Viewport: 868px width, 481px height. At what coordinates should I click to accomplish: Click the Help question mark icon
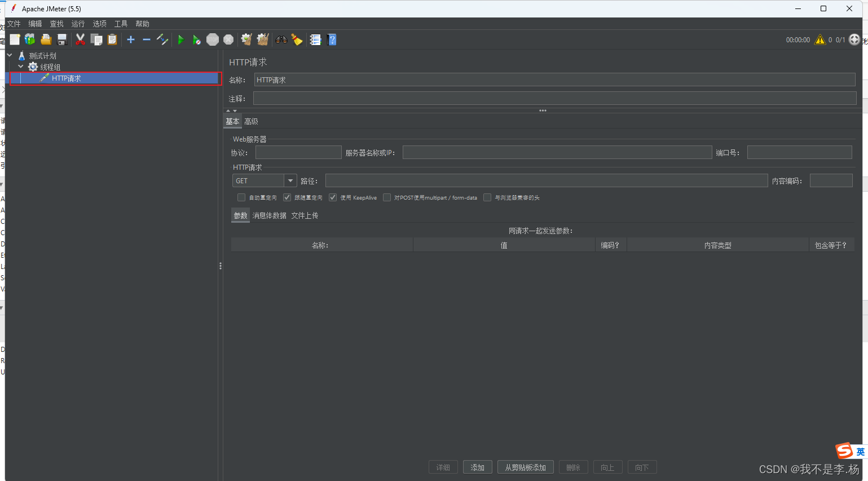pyautogui.click(x=332, y=39)
